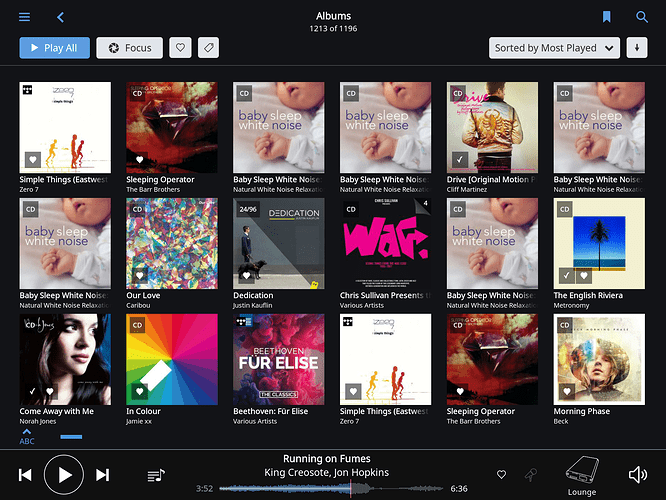This screenshot has height=500, width=666.
Task: Click the Beck artist link
Action: [x=561, y=421]
